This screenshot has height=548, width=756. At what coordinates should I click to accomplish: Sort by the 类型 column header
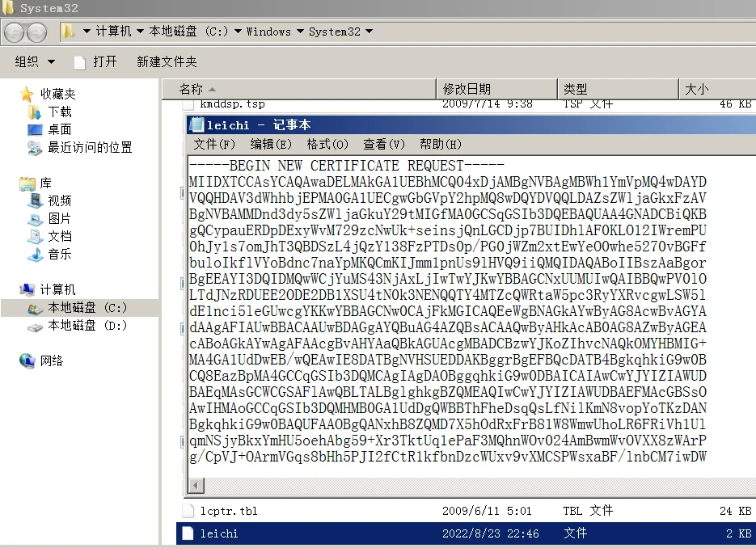click(x=618, y=89)
